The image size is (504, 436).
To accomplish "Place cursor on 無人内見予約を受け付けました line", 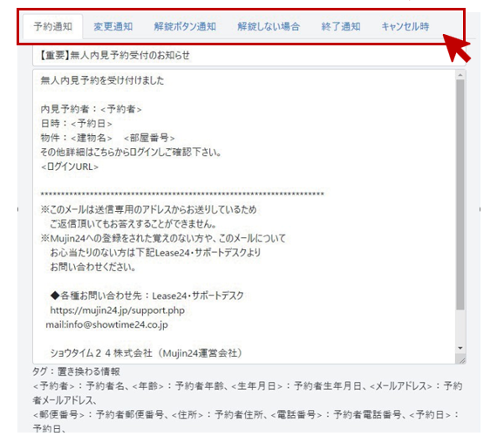I will (x=102, y=80).
